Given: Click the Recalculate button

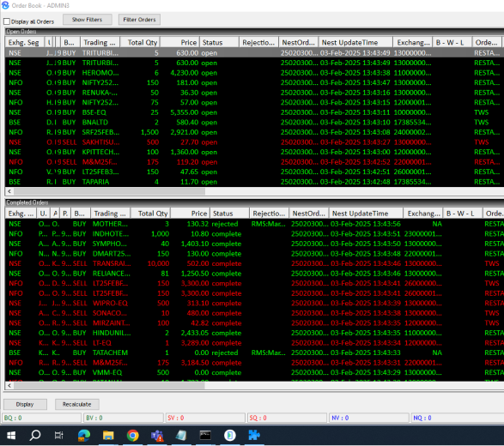Looking at the screenshot, I should coord(76,404).
